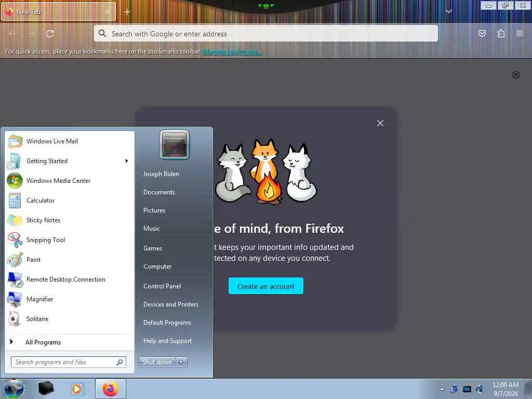This screenshot has width=532, height=399.
Task: Open Pictures from Start menu
Action: pyautogui.click(x=154, y=210)
